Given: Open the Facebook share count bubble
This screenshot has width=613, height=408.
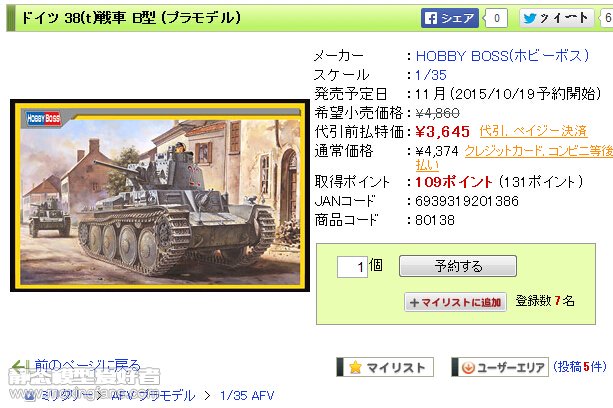Looking at the screenshot, I should point(496,18).
